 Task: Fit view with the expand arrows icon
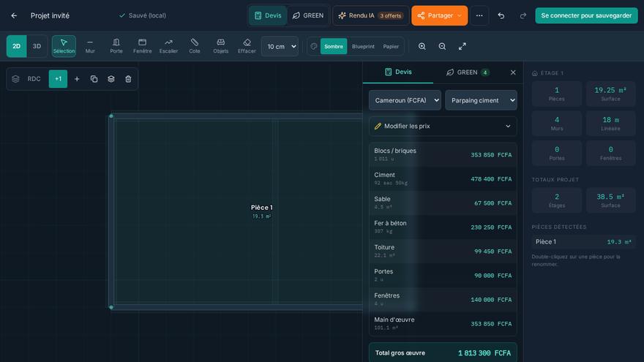point(462,46)
